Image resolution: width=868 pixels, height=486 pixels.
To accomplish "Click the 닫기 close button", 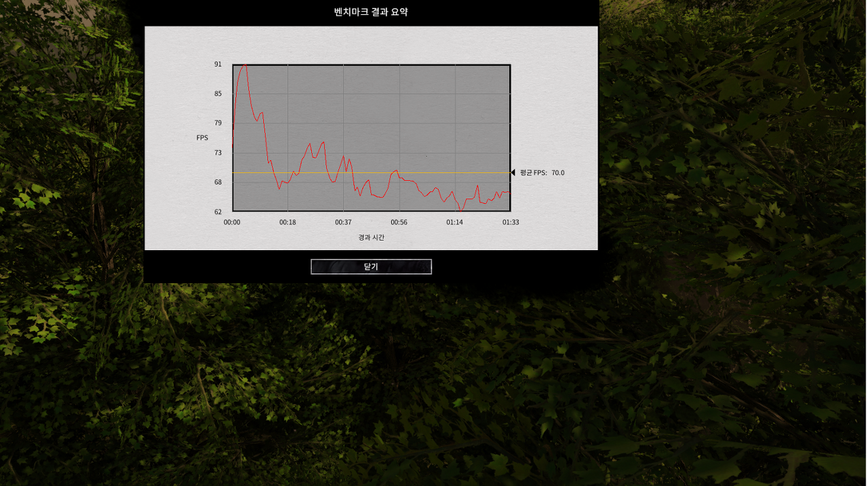I will tap(371, 267).
